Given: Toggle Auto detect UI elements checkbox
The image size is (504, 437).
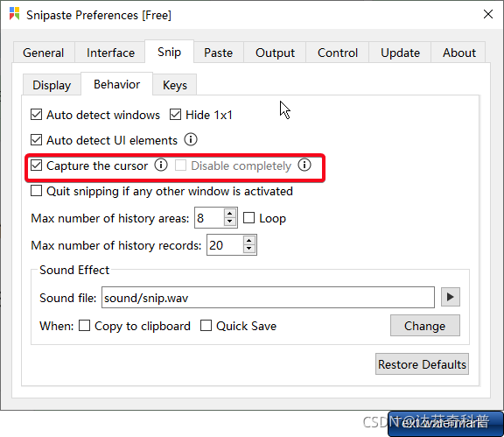Looking at the screenshot, I should coord(37,140).
